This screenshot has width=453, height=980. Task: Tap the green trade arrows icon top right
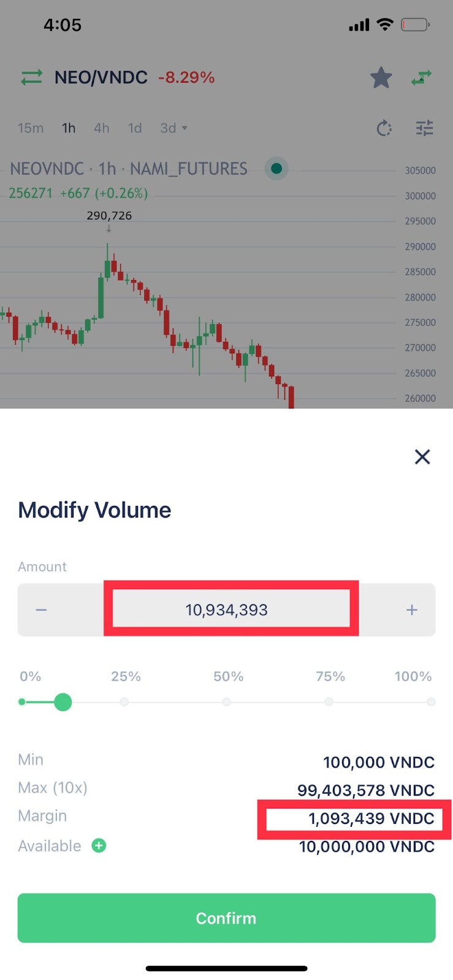point(421,78)
